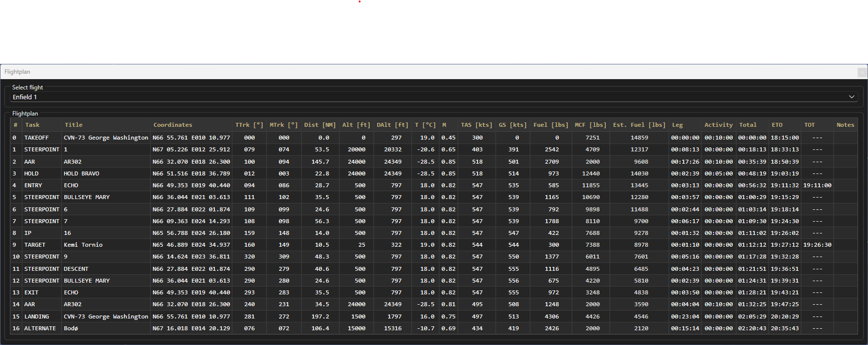
Task: Click the TOT cell showing 19:26:30
Action: coord(817,245)
